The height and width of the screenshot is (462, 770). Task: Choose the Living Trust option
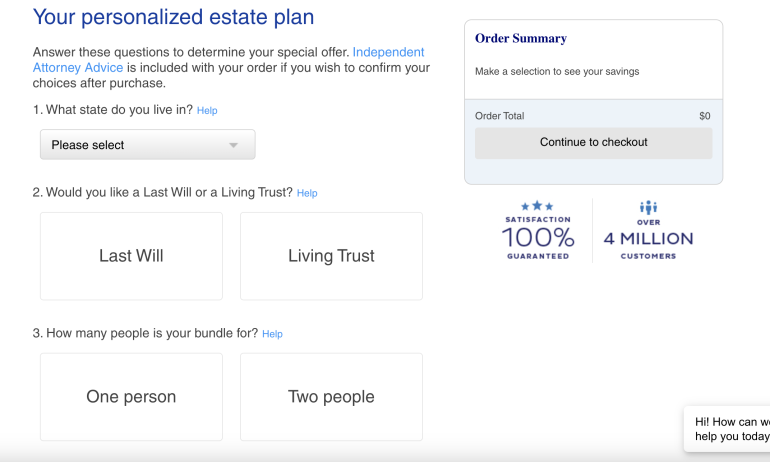(x=331, y=256)
